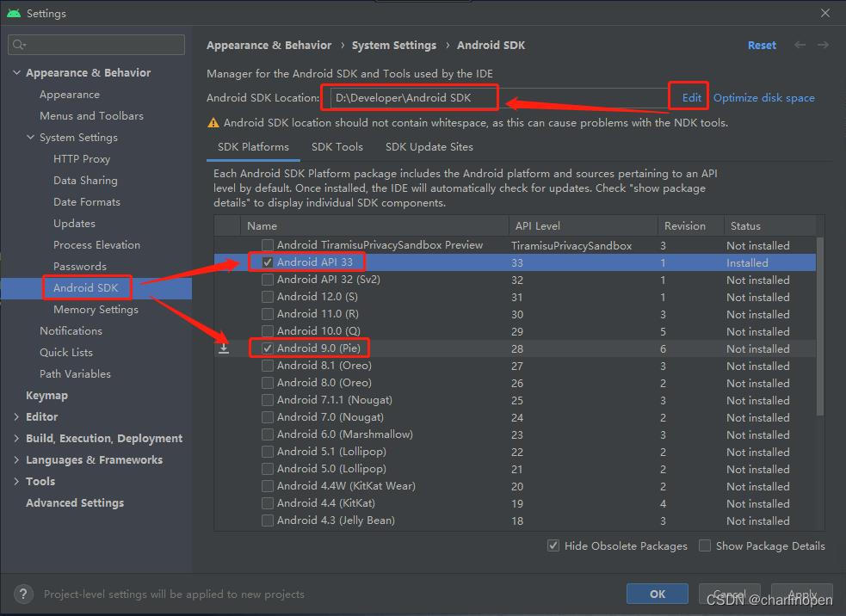Image resolution: width=846 pixels, height=616 pixels.
Task: Click the SDK location warning icon
Action: click(x=213, y=123)
